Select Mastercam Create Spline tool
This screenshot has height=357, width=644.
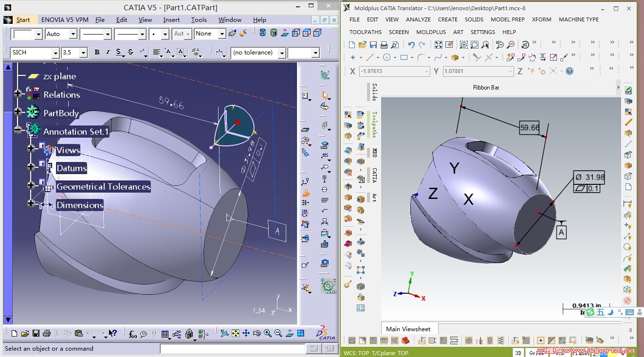[438, 57]
